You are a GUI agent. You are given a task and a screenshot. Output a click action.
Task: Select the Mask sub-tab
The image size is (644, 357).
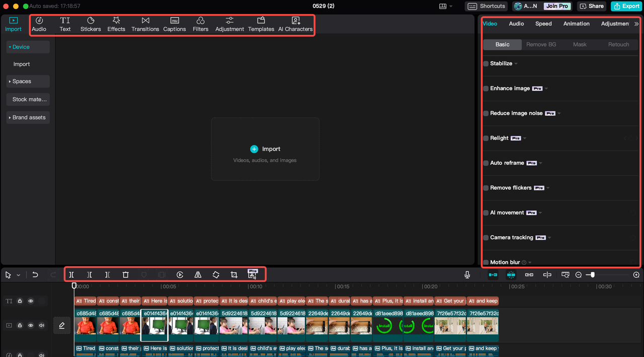tap(580, 44)
